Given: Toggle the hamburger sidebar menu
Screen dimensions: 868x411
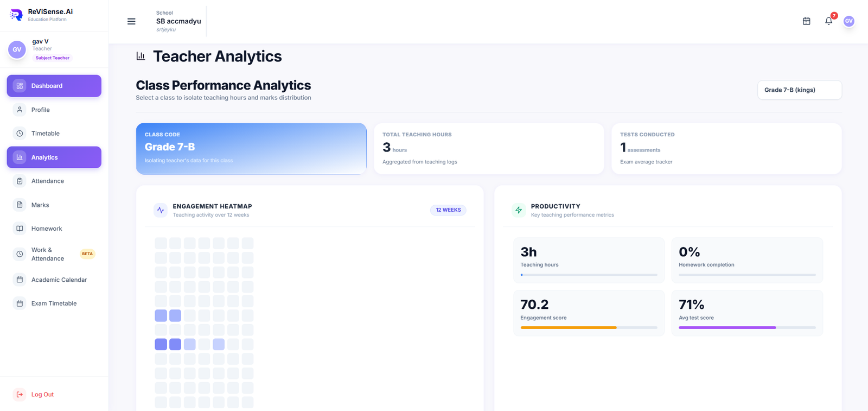Looking at the screenshot, I should [x=131, y=21].
